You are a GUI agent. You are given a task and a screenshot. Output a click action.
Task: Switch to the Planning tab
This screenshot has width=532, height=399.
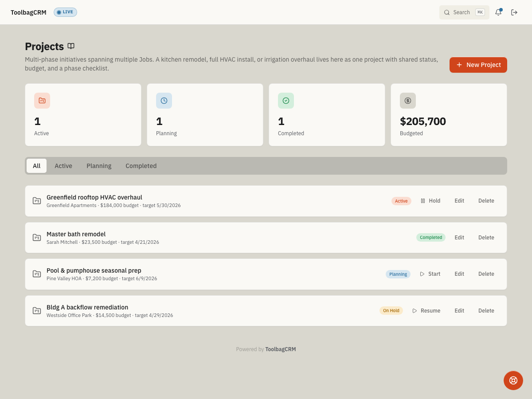pos(99,166)
